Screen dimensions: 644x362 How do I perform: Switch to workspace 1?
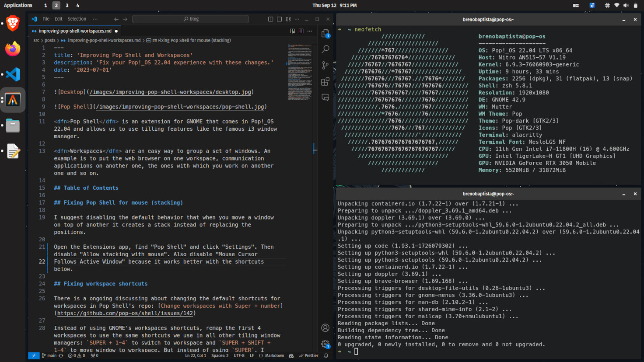45,5
